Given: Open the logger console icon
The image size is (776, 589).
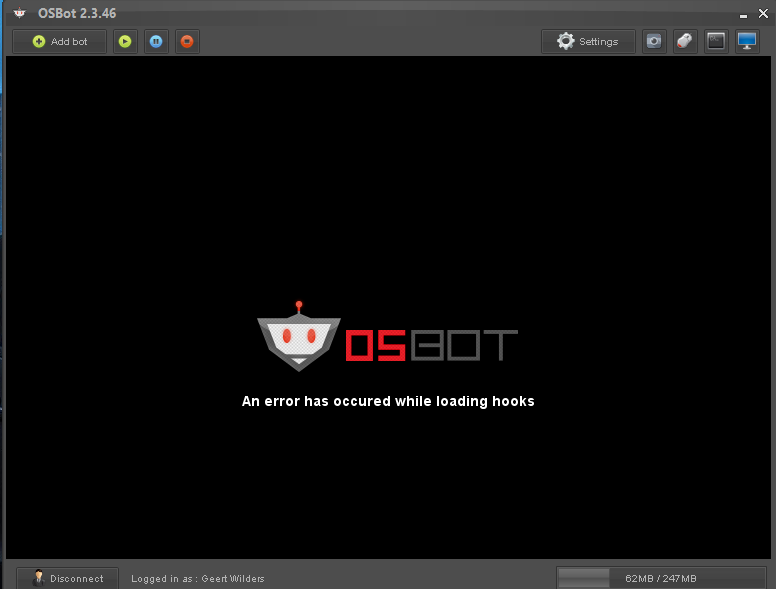Looking at the screenshot, I should click(x=716, y=42).
